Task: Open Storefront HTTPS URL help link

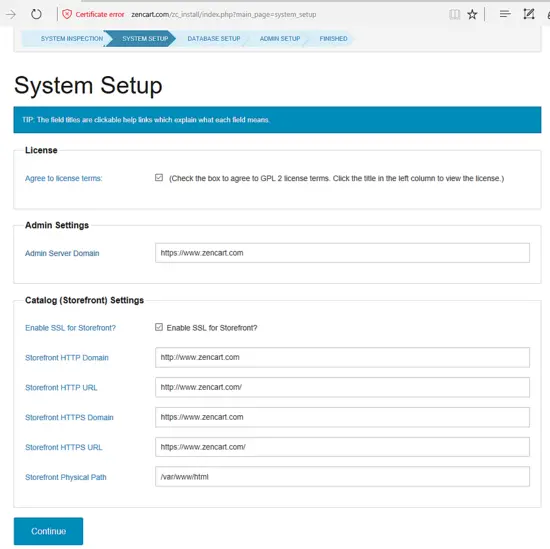Action: (x=63, y=447)
